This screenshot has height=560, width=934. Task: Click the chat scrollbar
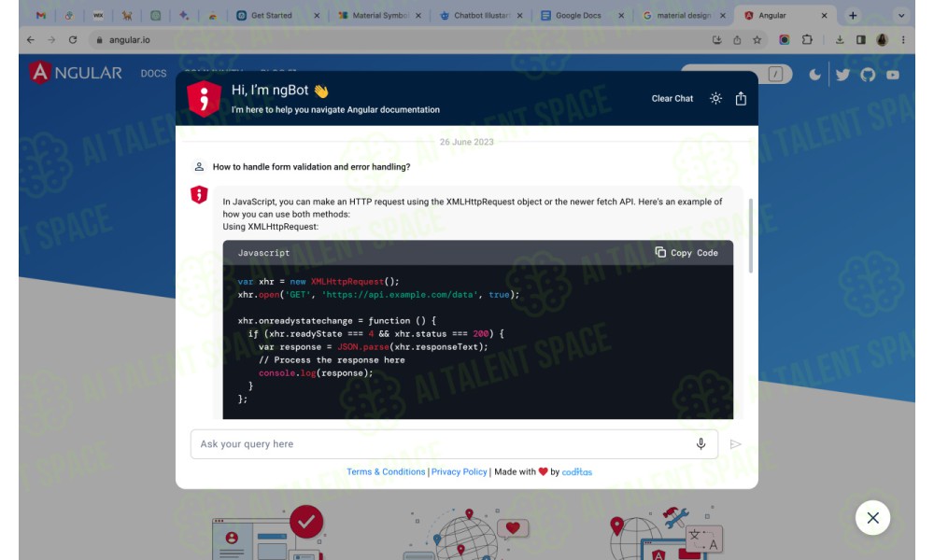point(751,235)
